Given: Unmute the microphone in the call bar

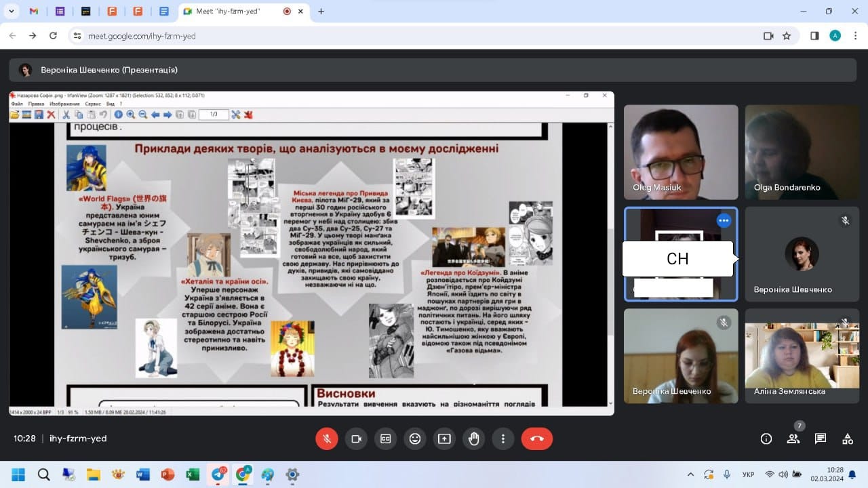Looking at the screenshot, I should pos(326,439).
